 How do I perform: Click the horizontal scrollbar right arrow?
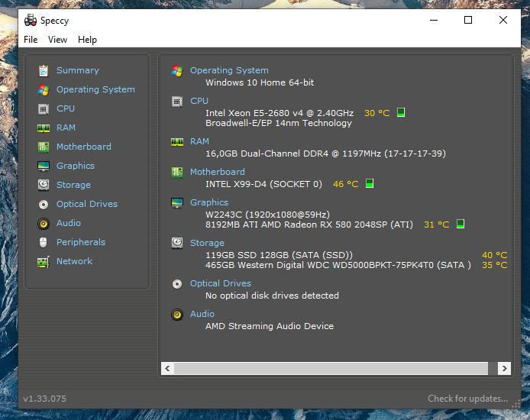(504, 368)
